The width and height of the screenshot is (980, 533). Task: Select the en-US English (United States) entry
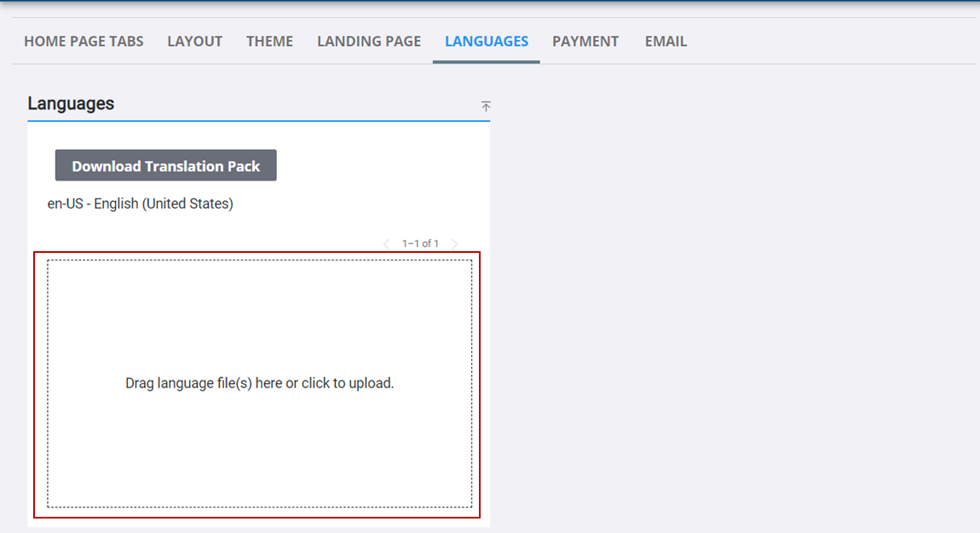140,203
